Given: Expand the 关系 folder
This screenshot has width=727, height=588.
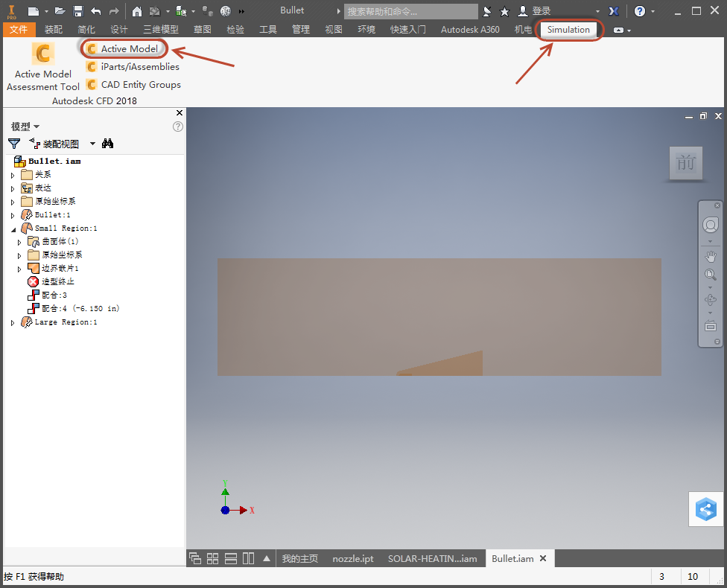Looking at the screenshot, I should coord(13,175).
